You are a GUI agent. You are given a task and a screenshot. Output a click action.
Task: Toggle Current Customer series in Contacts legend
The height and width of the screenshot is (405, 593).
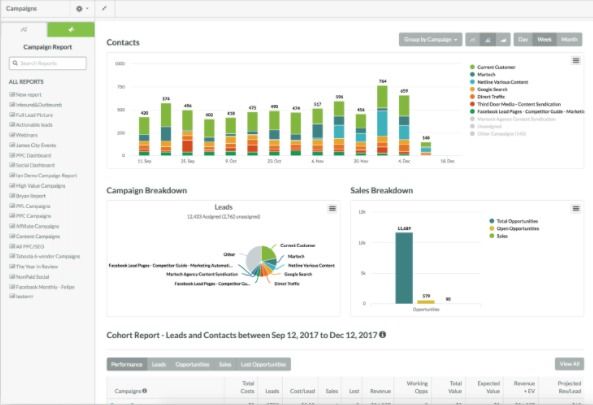tap(493, 67)
